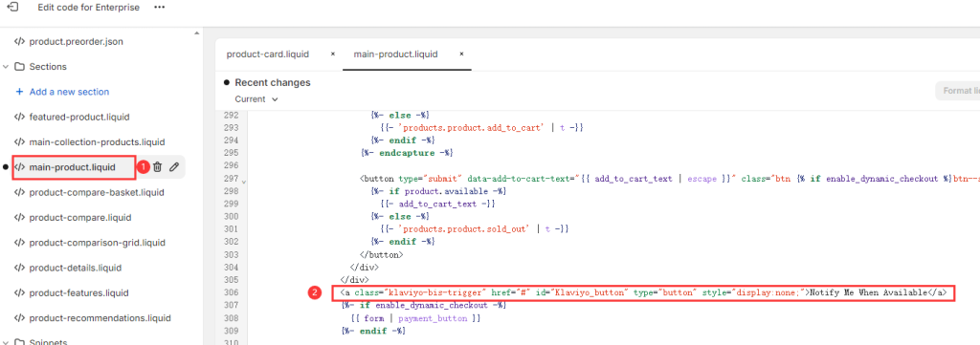The height and width of the screenshot is (345, 980).
Task: Click the Edit code for Enterprise title
Action: pyautogui.click(x=88, y=8)
